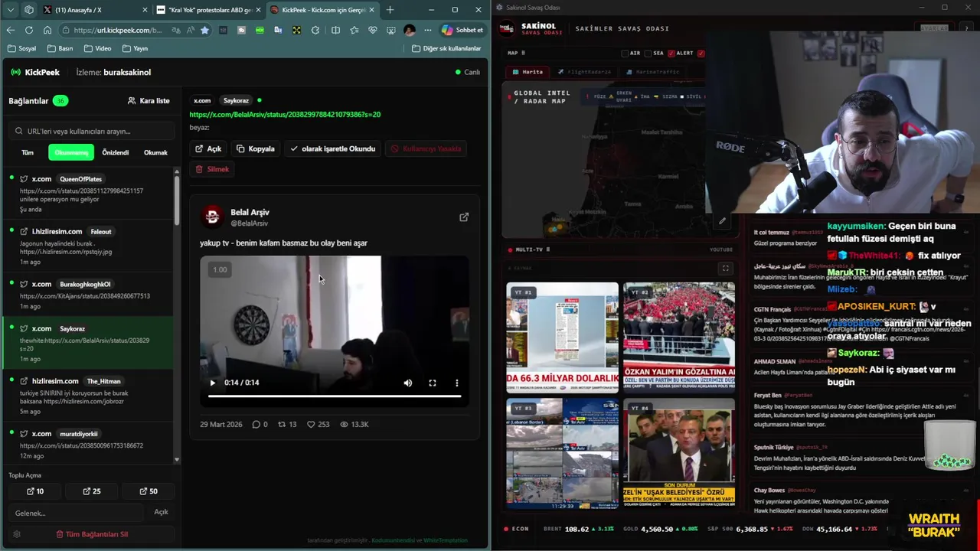
Task: Click the KickPeek logo
Action: 35,72
